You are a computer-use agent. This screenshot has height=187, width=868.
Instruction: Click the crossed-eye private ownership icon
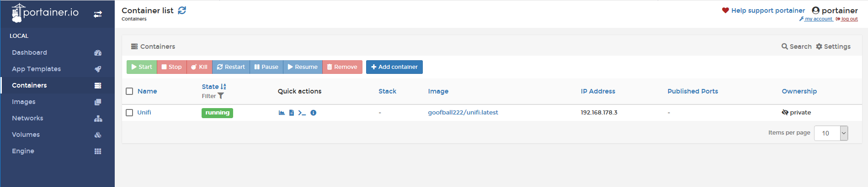click(785, 112)
